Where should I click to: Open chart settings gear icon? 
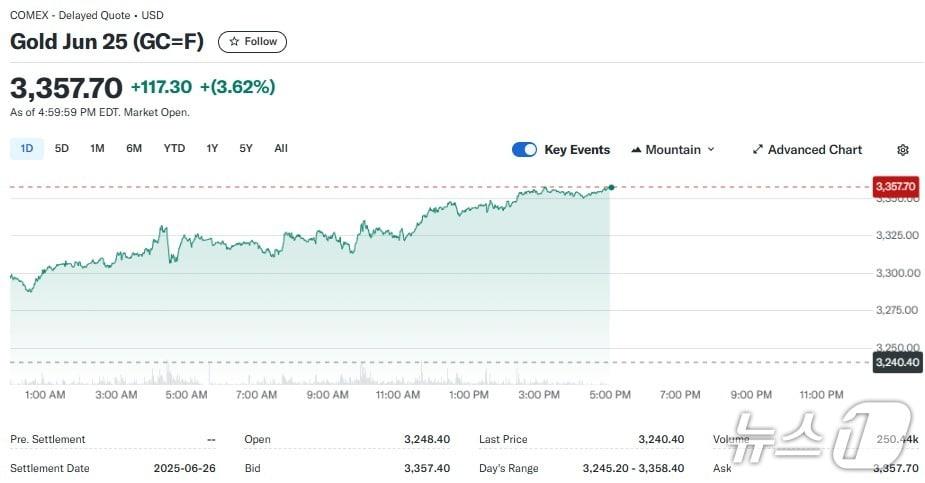903,150
